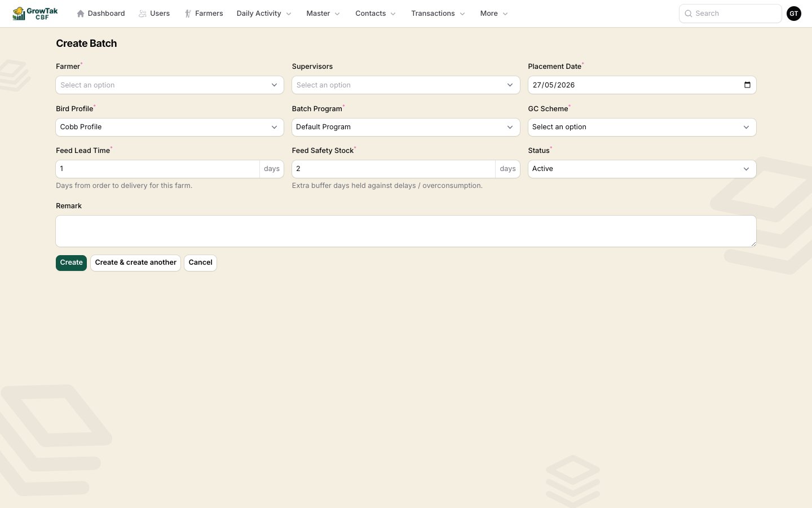Click the Feed Lead Time input
This screenshot has width=812, height=508.
coord(157,169)
